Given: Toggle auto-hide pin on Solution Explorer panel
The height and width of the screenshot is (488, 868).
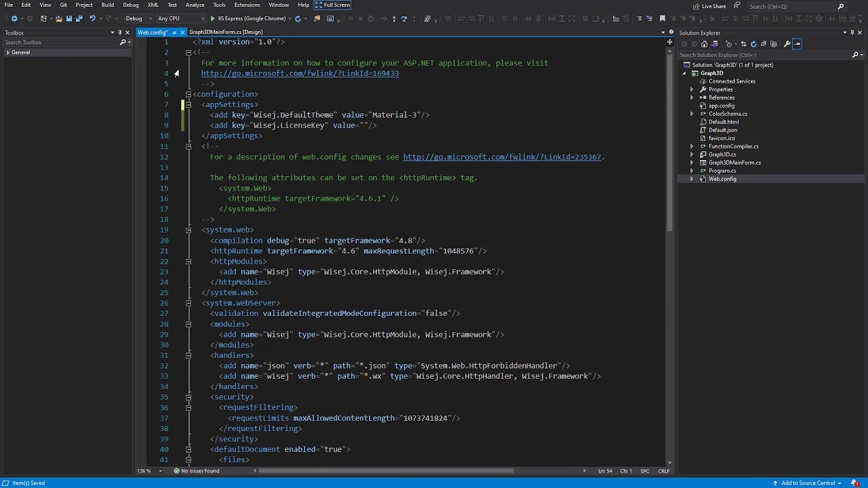Looking at the screenshot, I should click(852, 33).
